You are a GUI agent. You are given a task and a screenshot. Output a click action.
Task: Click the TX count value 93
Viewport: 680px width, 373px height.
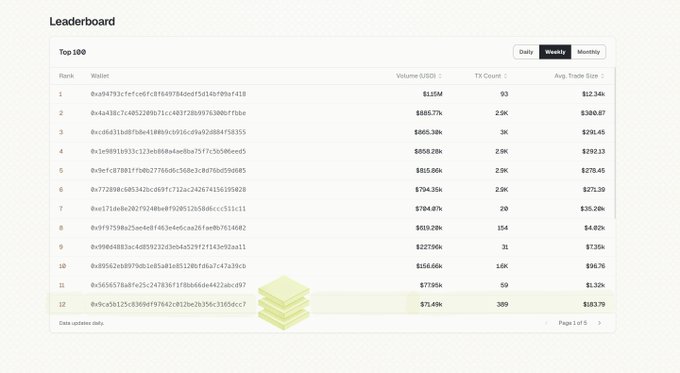pyautogui.click(x=504, y=94)
